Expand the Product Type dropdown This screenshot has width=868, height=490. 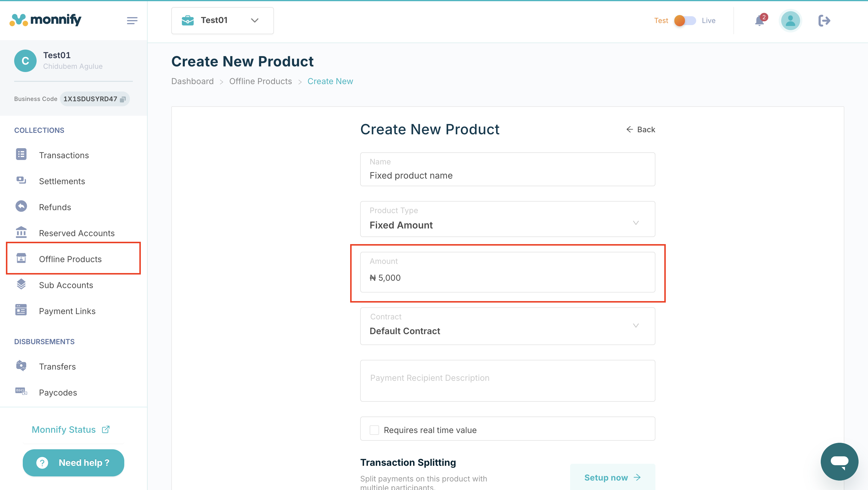pos(508,219)
